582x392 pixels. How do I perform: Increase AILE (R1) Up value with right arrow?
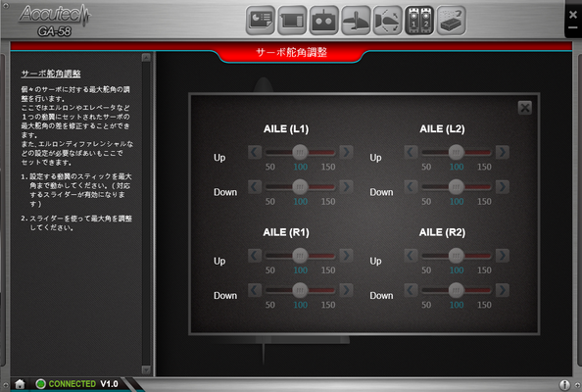pyautogui.click(x=346, y=256)
